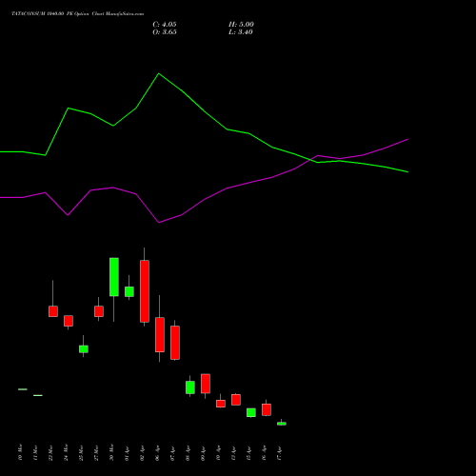
Task: Select the low value L: 3.40
Action: (x=241, y=32)
